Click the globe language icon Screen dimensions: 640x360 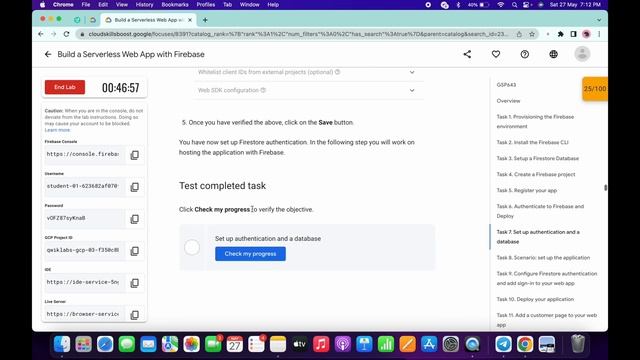pyautogui.click(x=553, y=54)
